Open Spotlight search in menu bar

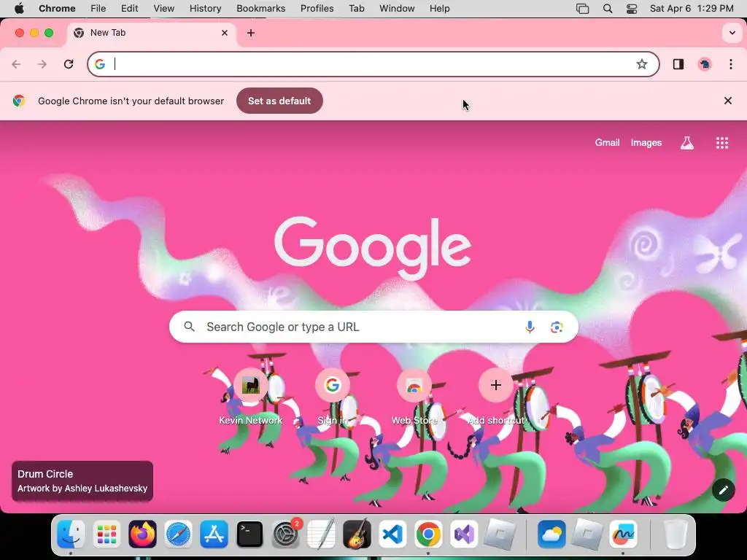pyautogui.click(x=608, y=9)
